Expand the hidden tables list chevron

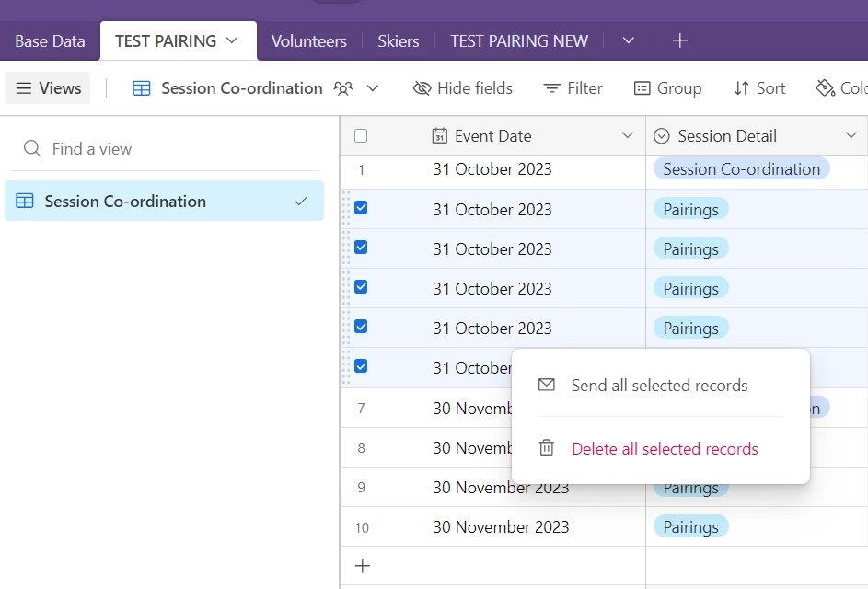pyautogui.click(x=629, y=40)
